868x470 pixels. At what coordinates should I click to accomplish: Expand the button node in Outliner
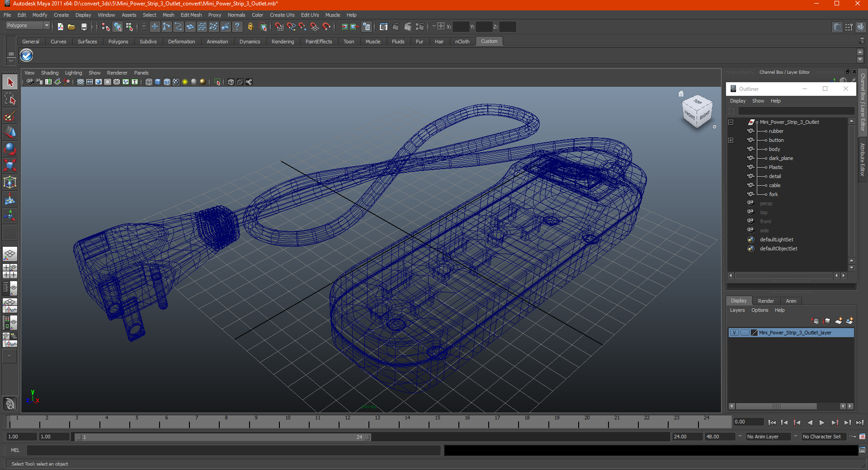click(731, 140)
